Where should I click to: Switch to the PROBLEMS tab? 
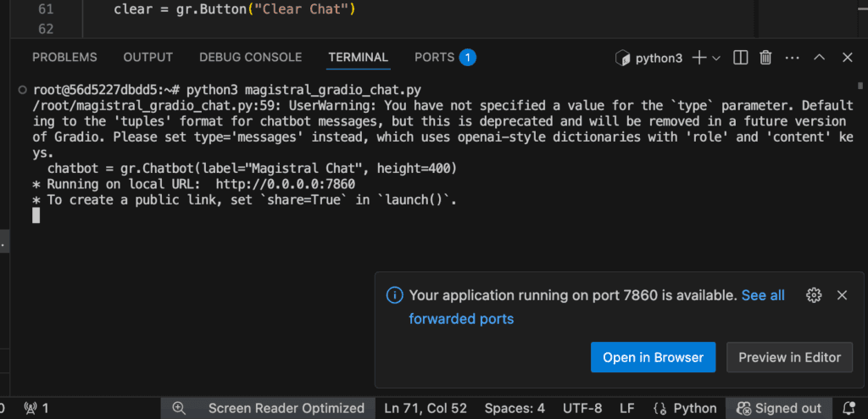pyautogui.click(x=64, y=57)
